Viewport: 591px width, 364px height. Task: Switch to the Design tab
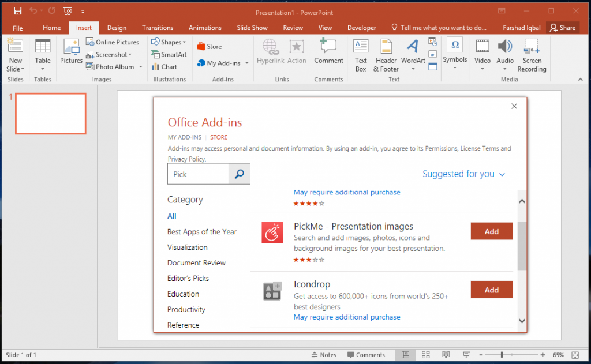coord(117,28)
